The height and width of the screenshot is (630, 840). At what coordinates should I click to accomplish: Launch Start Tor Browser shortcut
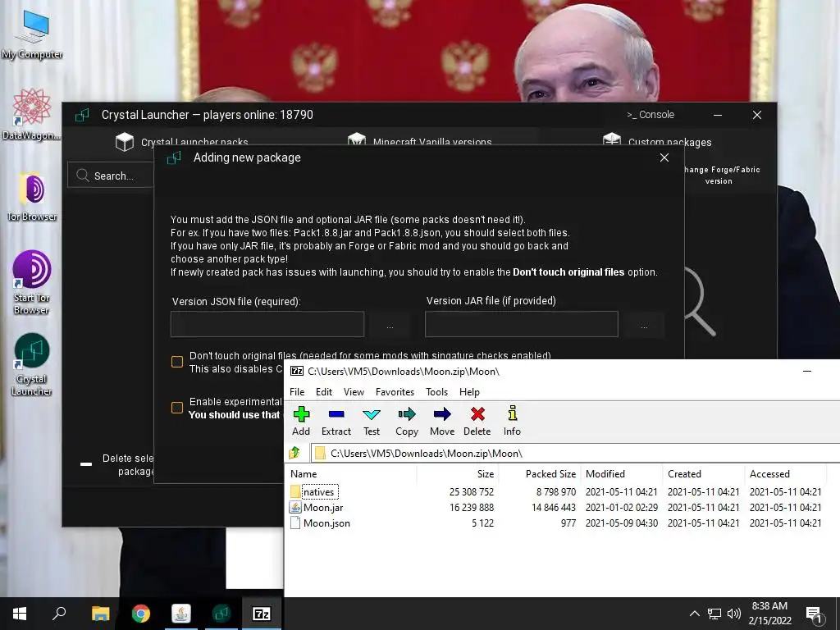click(x=32, y=282)
